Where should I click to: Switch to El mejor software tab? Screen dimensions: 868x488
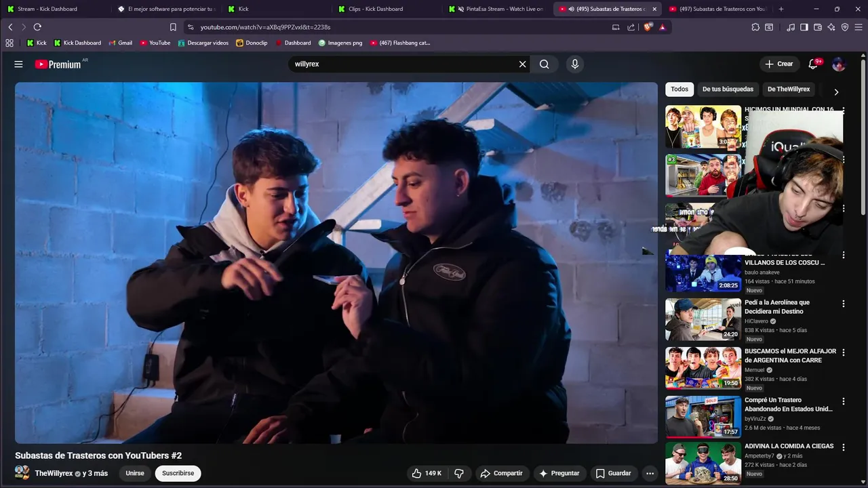coord(166,9)
